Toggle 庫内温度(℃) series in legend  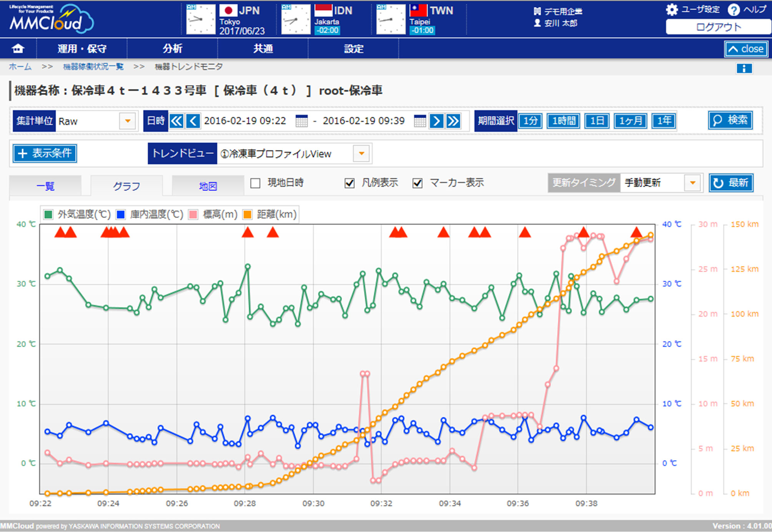tap(150, 214)
